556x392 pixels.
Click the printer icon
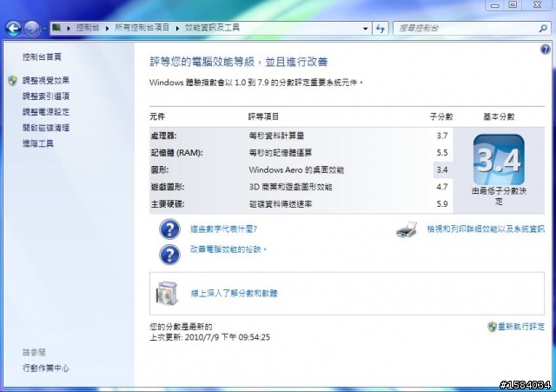(407, 229)
